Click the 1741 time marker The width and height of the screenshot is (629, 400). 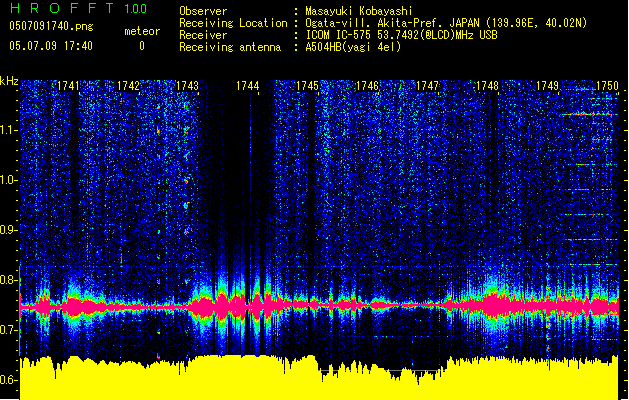[68, 86]
